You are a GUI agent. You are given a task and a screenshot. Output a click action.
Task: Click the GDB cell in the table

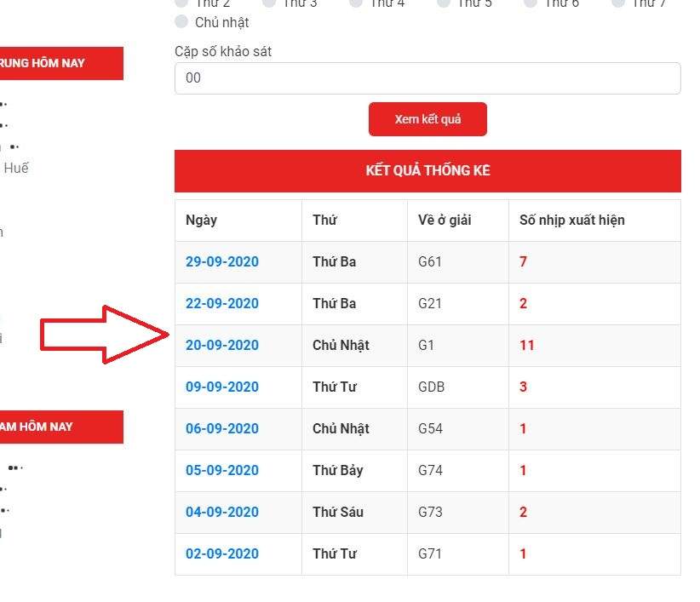[x=431, y=387]
